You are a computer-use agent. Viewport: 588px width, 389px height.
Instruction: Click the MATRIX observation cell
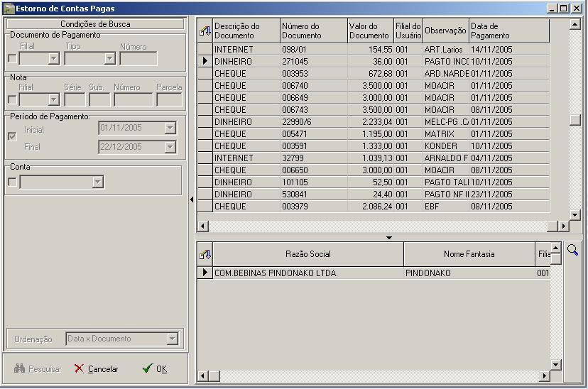pos(446,133)
